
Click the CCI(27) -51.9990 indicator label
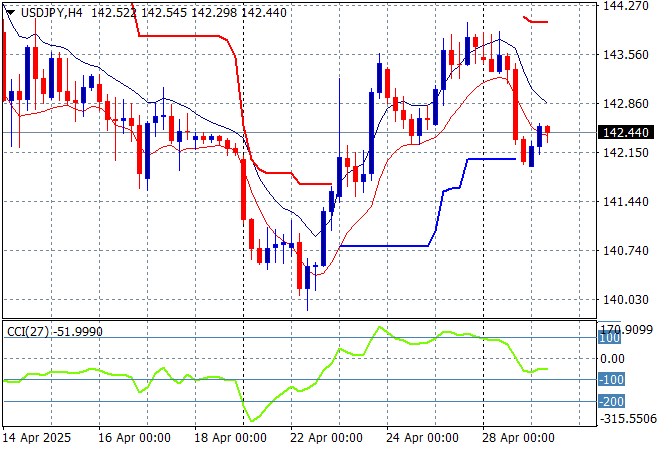(55, 332)
